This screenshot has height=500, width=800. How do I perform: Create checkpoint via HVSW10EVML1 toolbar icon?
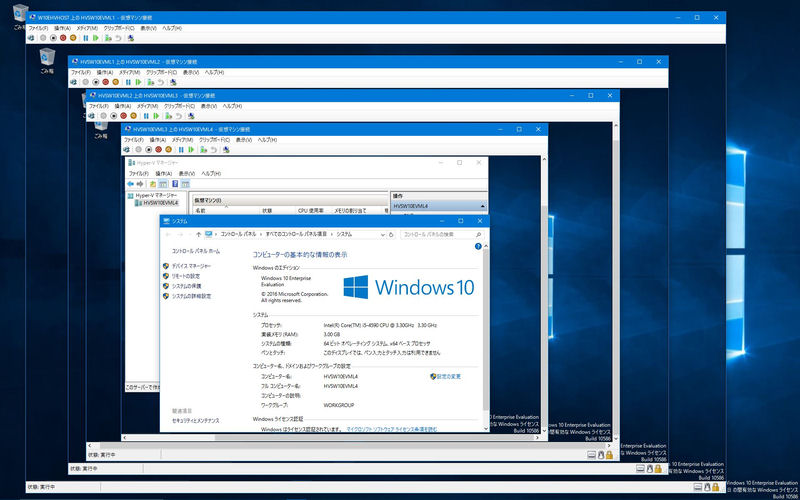pyautogui.click(x=108, y=38)
